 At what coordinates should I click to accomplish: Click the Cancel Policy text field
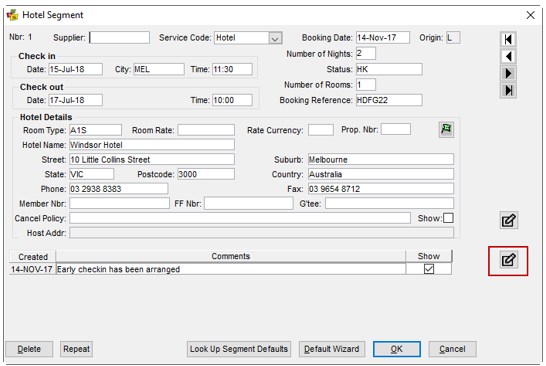point(240,218)
